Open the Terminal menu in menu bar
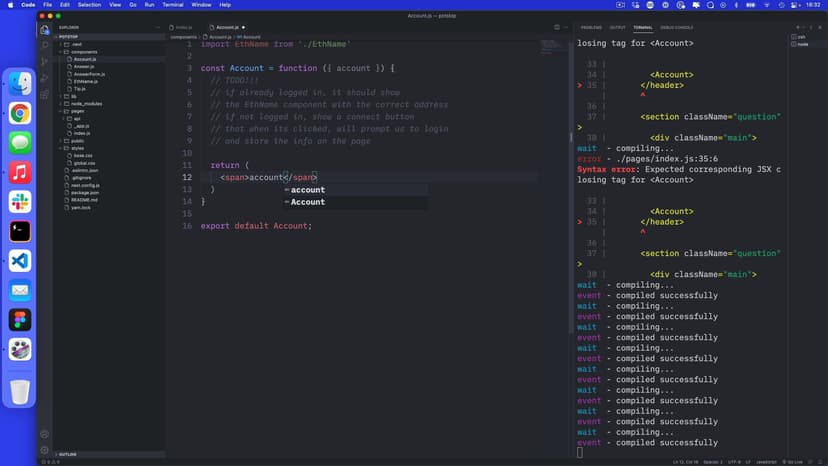Viewport: 828px width, 466px height. pyautogui.click(x=173, y=5)
